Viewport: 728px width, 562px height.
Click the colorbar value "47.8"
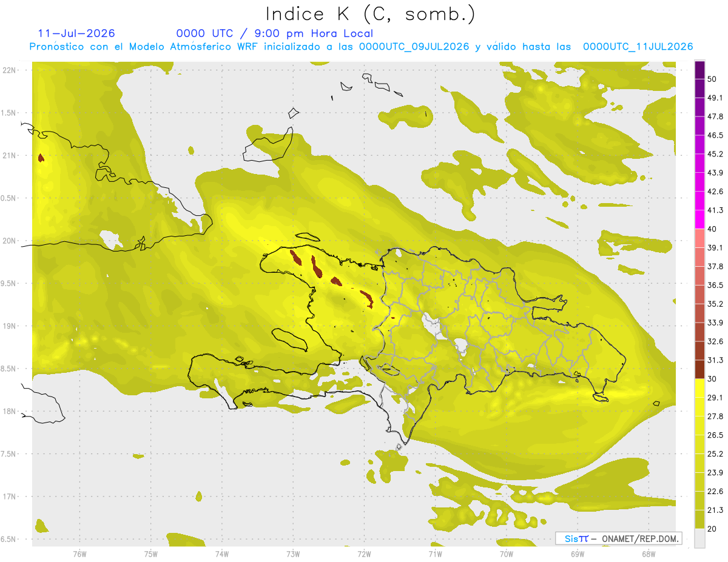pos(716,116)
